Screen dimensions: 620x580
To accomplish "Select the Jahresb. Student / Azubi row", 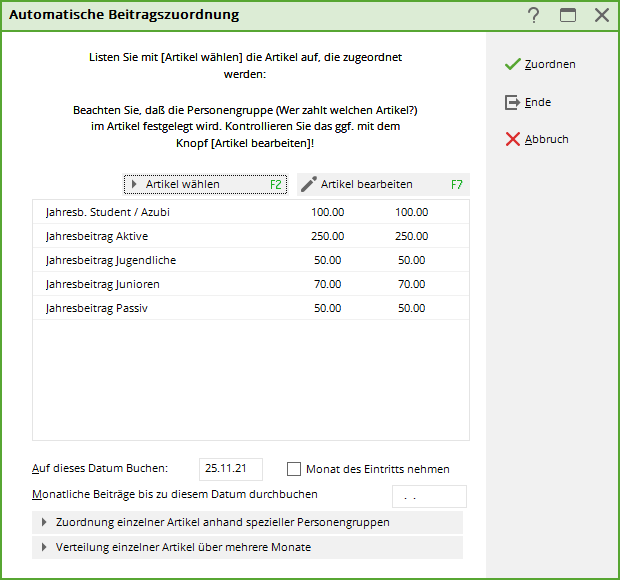I will (x=109, y=212).
